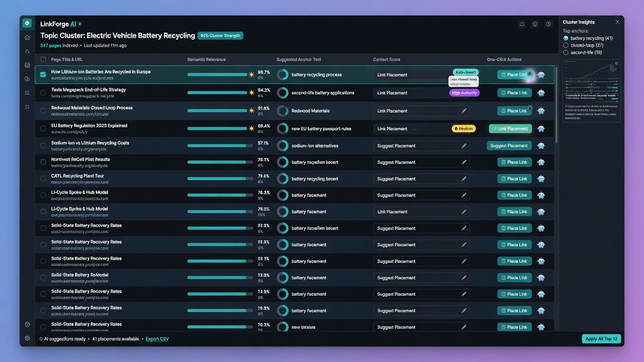The height and width of the screenshot is (362, 644).
Task: Click robot icon in Lithium-ion Europe row
Action: click(x=541, y=75)
